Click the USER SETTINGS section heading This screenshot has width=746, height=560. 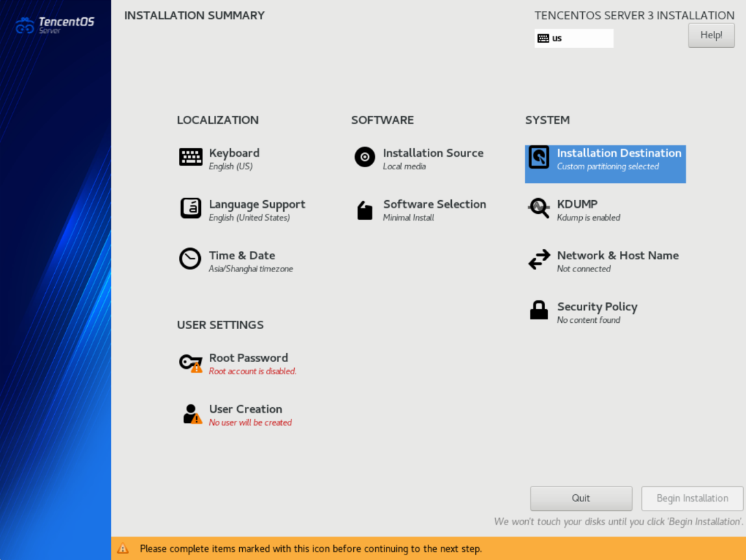(x=220, y=325)
